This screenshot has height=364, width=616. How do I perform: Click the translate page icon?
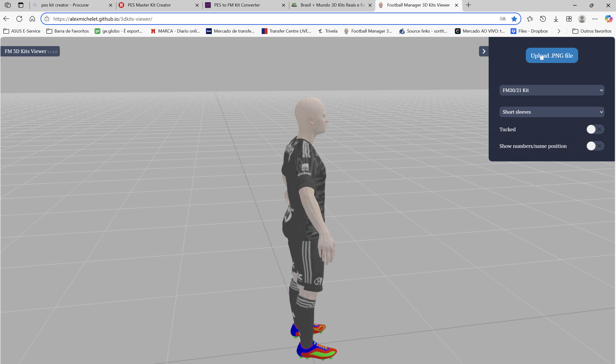502,19
